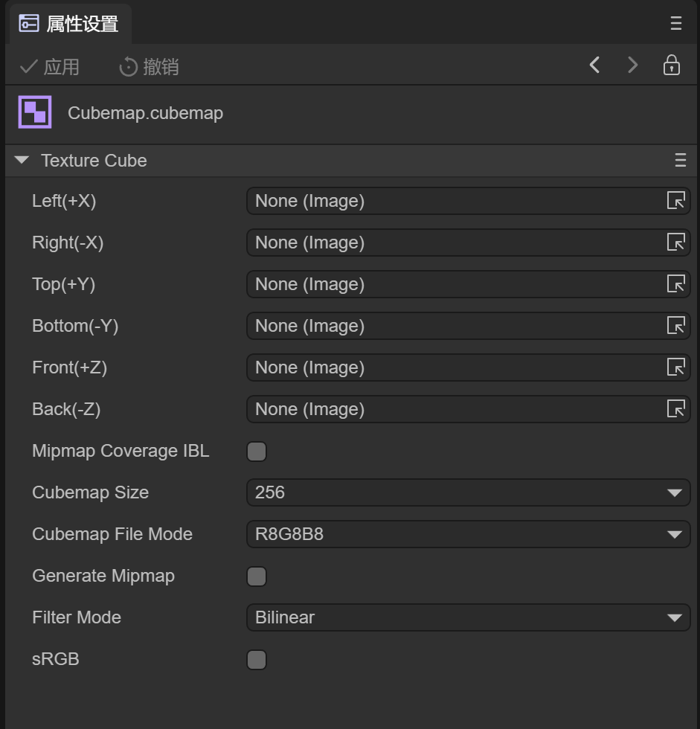Collapse the Texture Cube section
700x729 pixels.
[22, 161]
